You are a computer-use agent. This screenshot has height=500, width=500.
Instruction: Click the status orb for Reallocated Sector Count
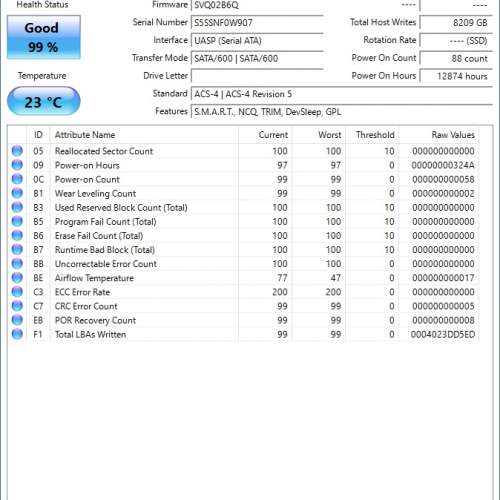pos(17,151)
